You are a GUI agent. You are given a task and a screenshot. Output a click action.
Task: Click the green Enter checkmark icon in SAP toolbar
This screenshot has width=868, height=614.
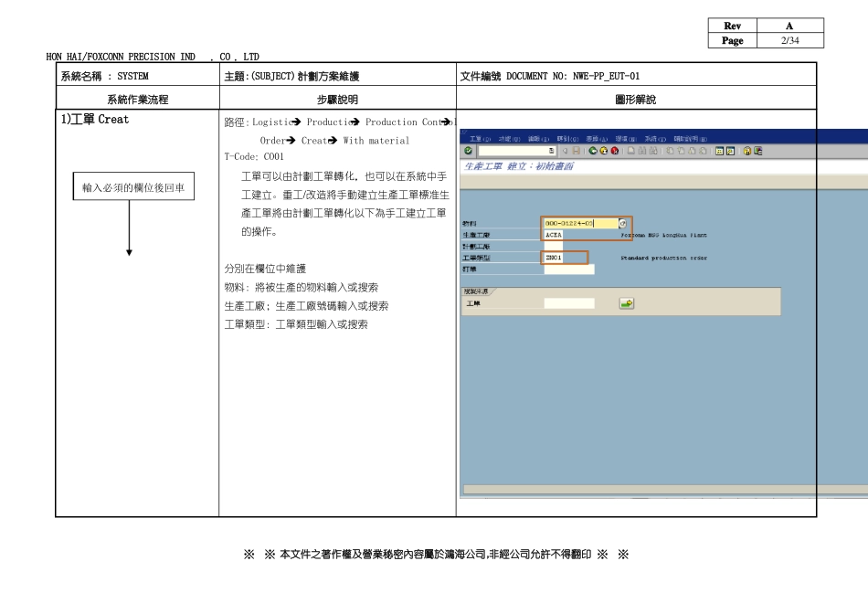[x=469, y=151]
